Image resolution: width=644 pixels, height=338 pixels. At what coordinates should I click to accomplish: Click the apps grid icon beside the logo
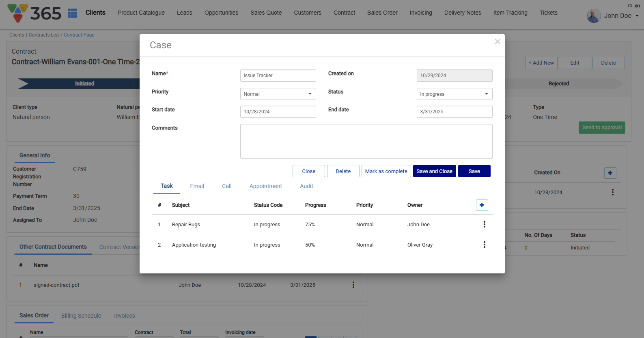72,13
